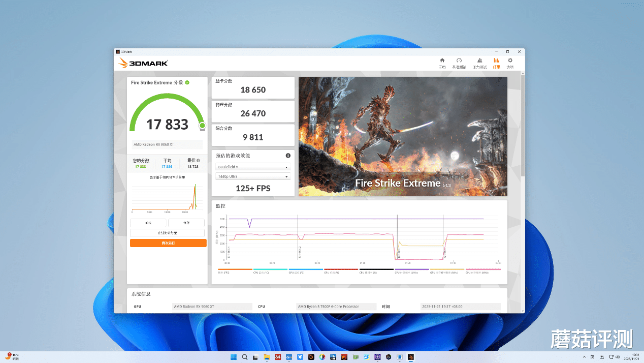The height and width of the screenshot is (363, 644).
Task: Switch to the orange Results tab
Action: pyautogui.click(x=496, y=63)
